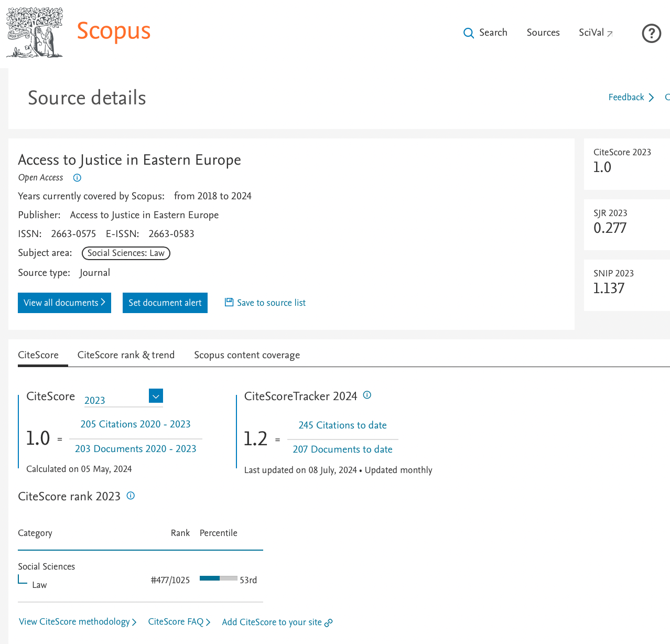Click the 53rd percentile progress bar

(x=218, y=578)
